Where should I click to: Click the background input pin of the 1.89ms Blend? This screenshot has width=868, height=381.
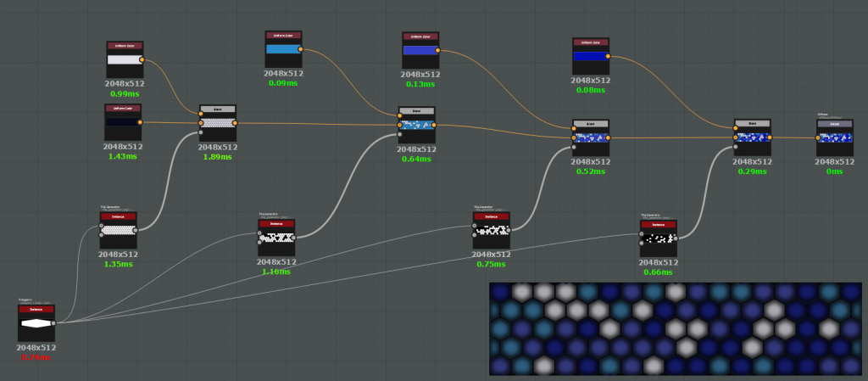coord(200,123)
